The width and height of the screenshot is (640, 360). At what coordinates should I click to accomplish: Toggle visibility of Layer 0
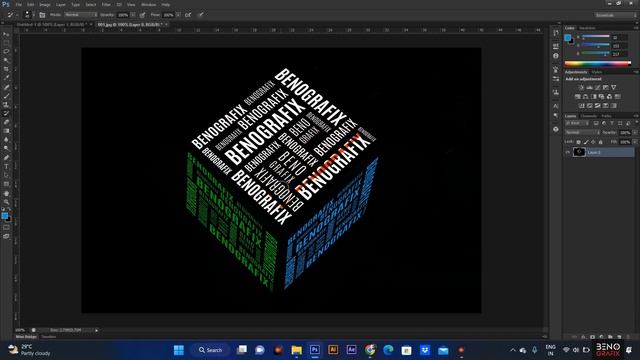tap(568, 152)
